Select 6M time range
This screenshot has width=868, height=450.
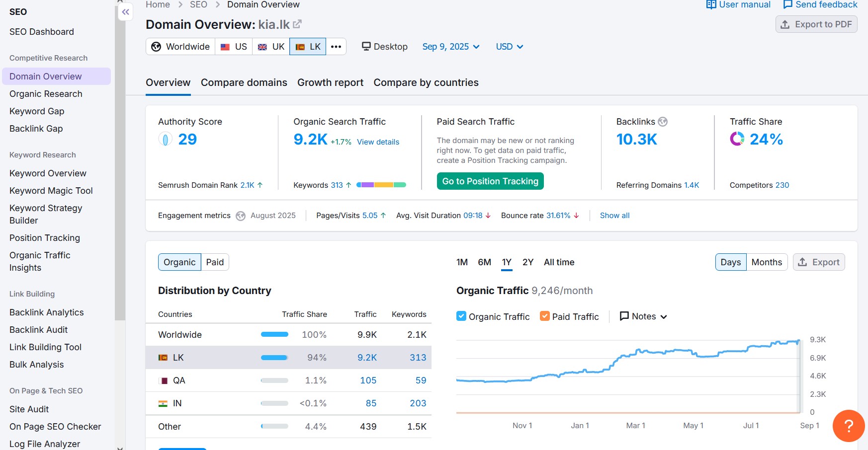pyautogui.click(x=484, y=262)
